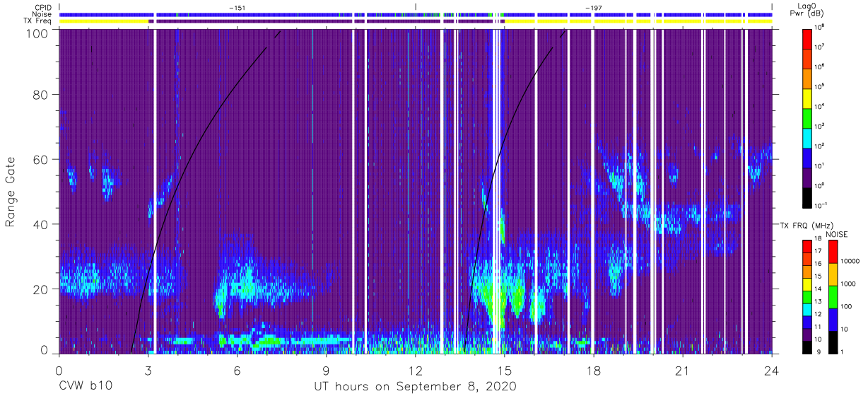Click x-axis tick label '3'
The height and width of the screenshot is (401, 868).
pyautogui.click(x=148, y=371)
